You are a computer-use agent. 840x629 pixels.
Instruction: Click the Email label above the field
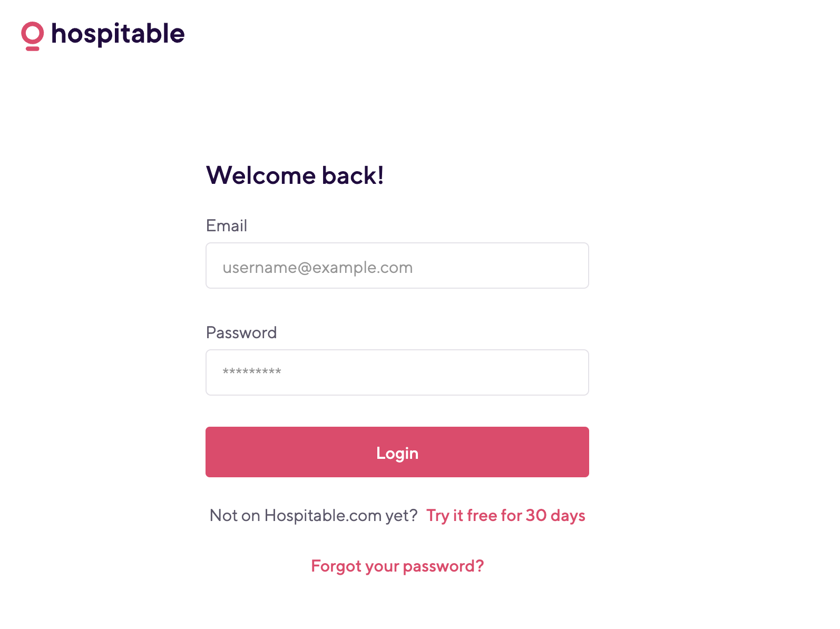click(x=227, y=225)
